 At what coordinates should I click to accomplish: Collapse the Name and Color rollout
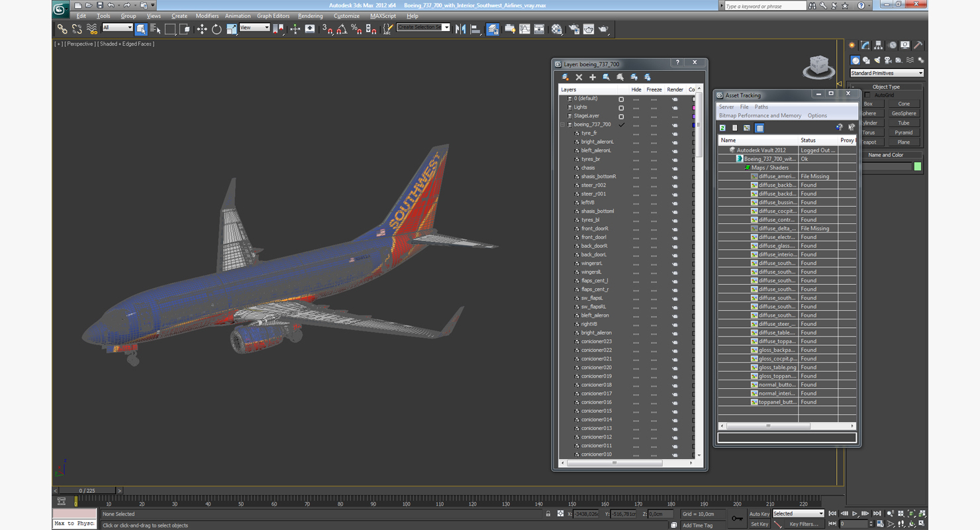pos(885,155)
